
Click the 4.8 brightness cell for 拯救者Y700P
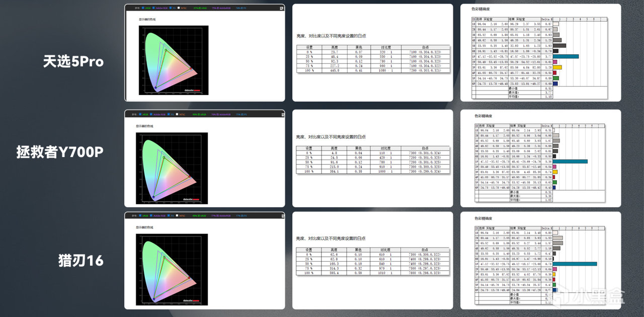click(334, 153)
